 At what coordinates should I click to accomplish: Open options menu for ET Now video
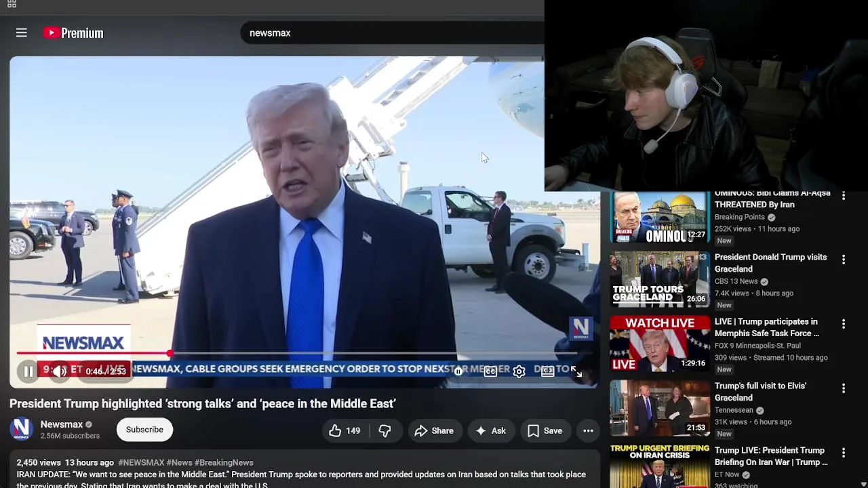coord(843,453)
